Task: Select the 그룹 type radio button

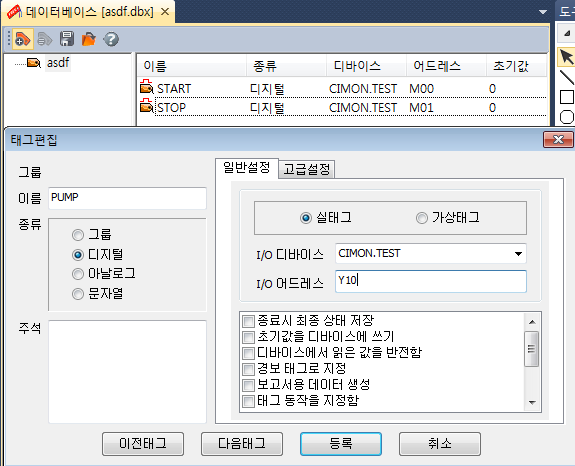Action: tap(78, 235)
